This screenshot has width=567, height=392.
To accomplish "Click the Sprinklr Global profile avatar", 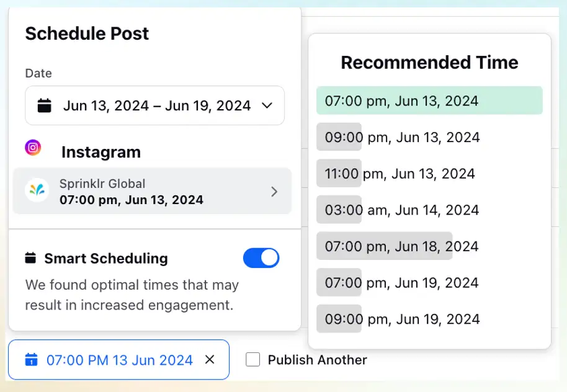I will pos(37,191).
